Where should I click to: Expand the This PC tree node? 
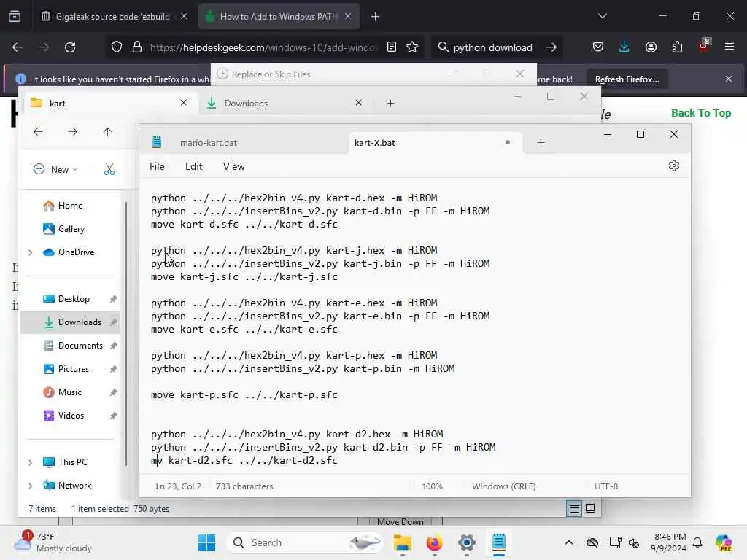31,462
